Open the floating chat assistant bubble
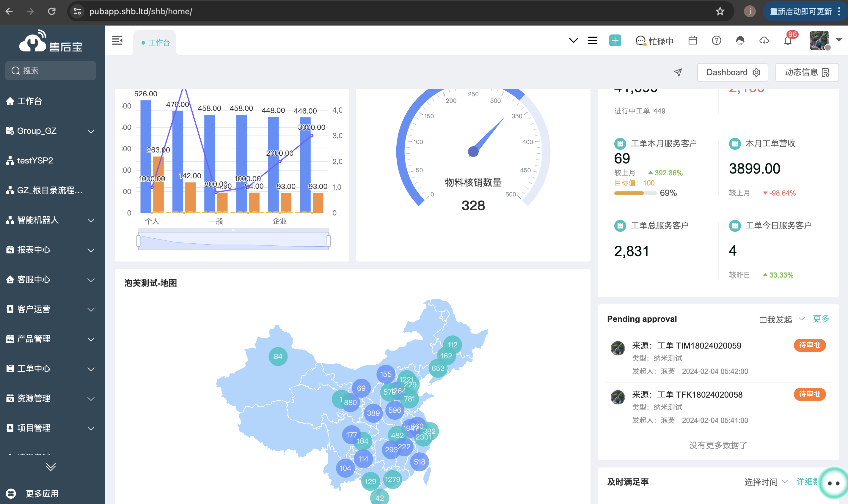Image resolution: width=848 pixels, height=504 pixels. [x=833, y=483]
